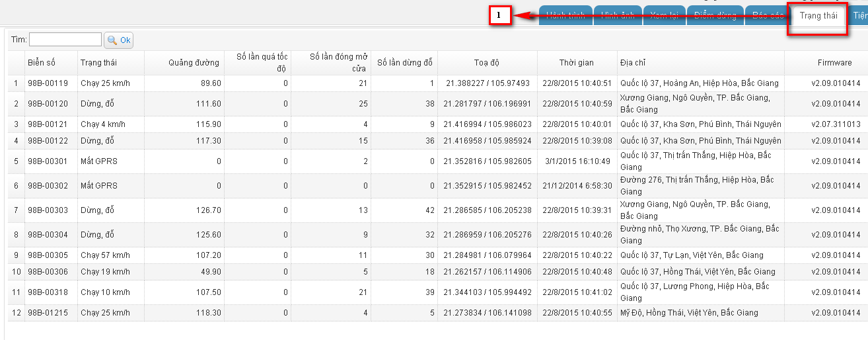868x340 pixels.
Task: Sort by Firmware column header
Action: tap(834, 63)
